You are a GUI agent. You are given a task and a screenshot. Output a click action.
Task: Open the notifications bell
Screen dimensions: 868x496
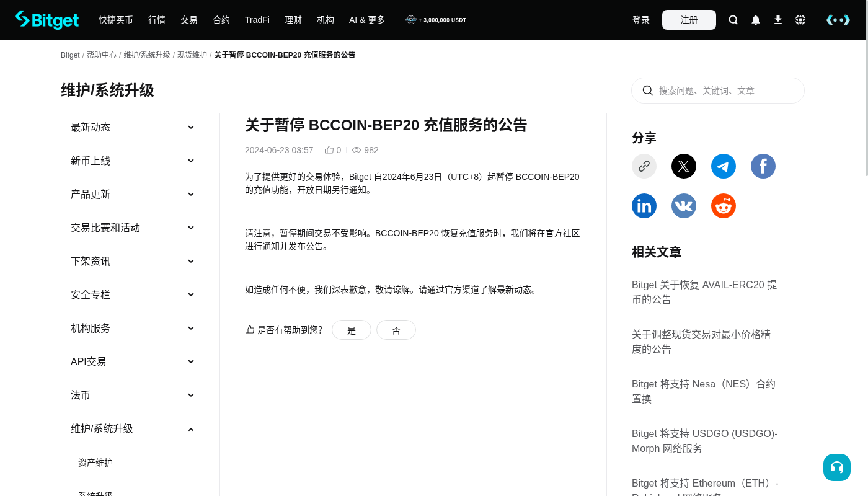[x=756, y=20]
